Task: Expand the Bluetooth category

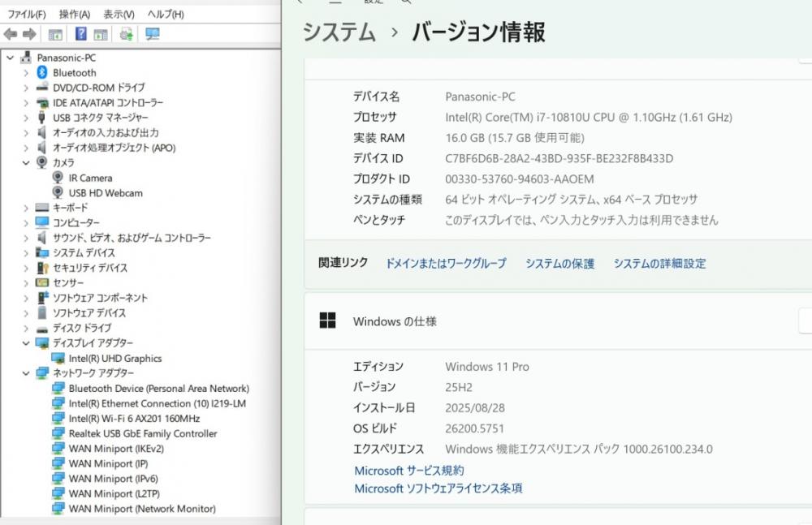Action: (x=26, y=73)
